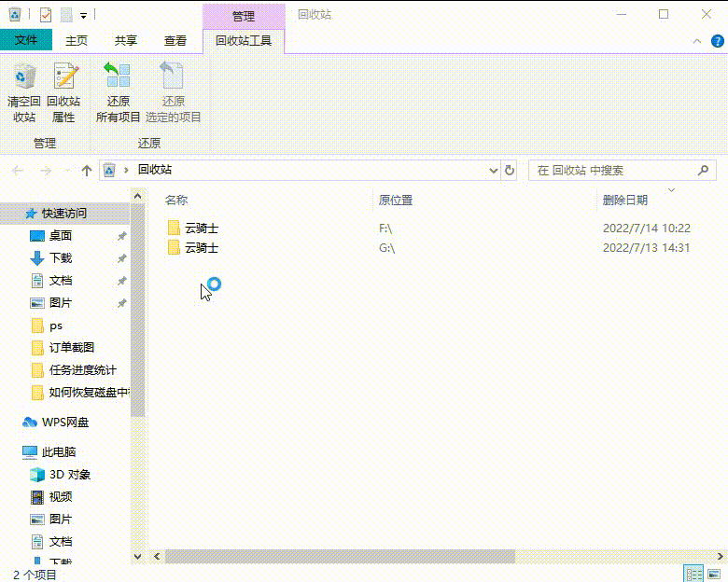
Task: Sort by 删除日期 column header
Action: coord(625,200)
